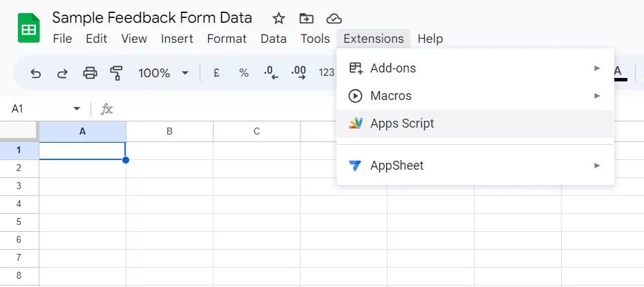Open the Google Sheets home icon
This screenshot has width=644, height=287.
tap(29, 28)
